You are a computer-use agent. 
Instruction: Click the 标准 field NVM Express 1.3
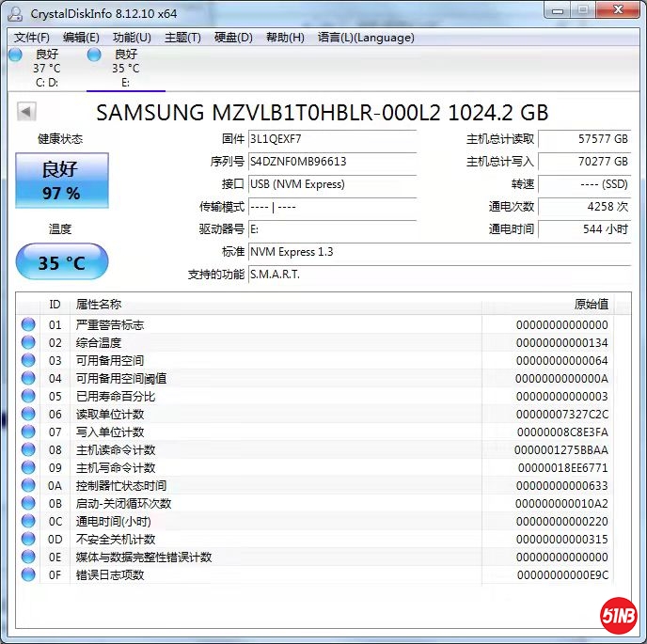pos(439,252)
